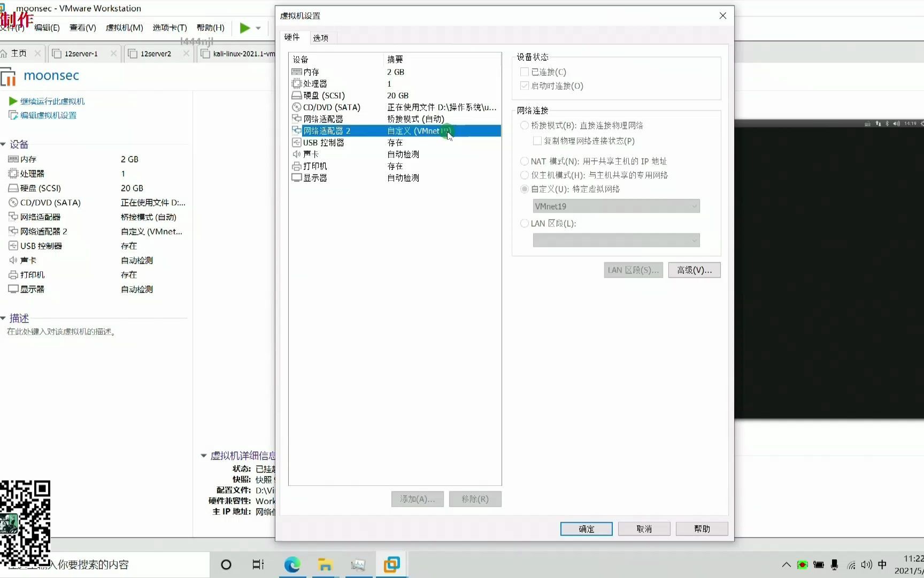Image resolution: width=924 pixels, height=578 pixels.
Task: Open the 查看(V) menu
Action: (83, 28)
